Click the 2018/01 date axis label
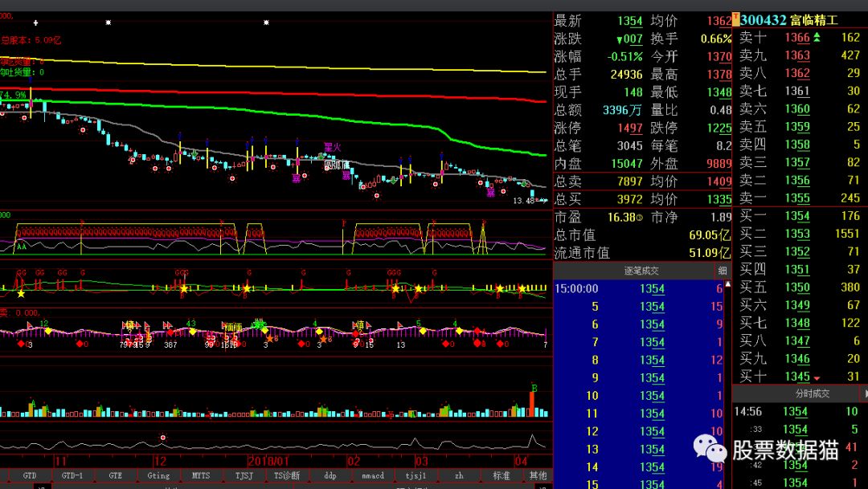The height and width of the screenshot is (489, 868). [x=268, y=462]
